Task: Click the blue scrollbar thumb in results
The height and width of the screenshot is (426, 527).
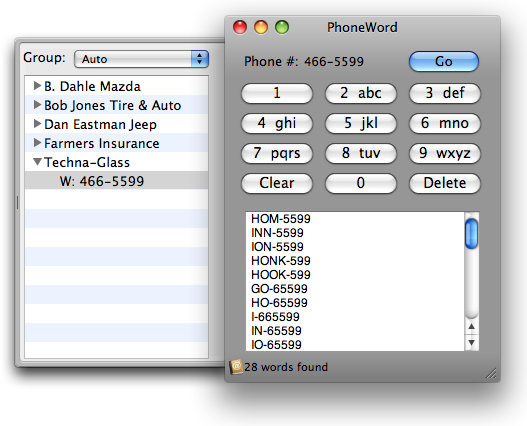Action: point(471,233)
